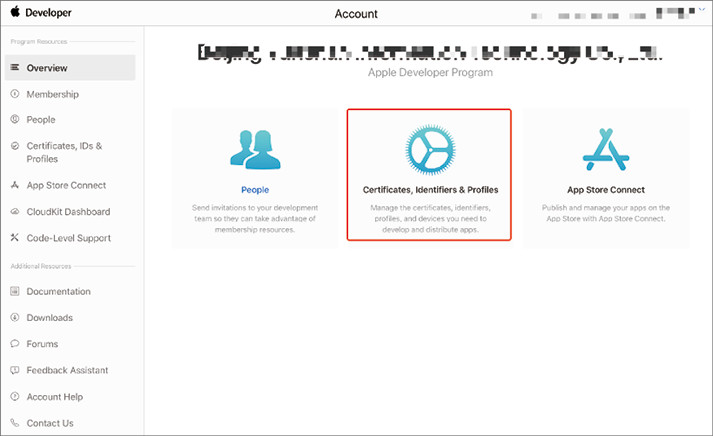
Task: Click the Overview sidebar icon
Action: coord(15,68)
